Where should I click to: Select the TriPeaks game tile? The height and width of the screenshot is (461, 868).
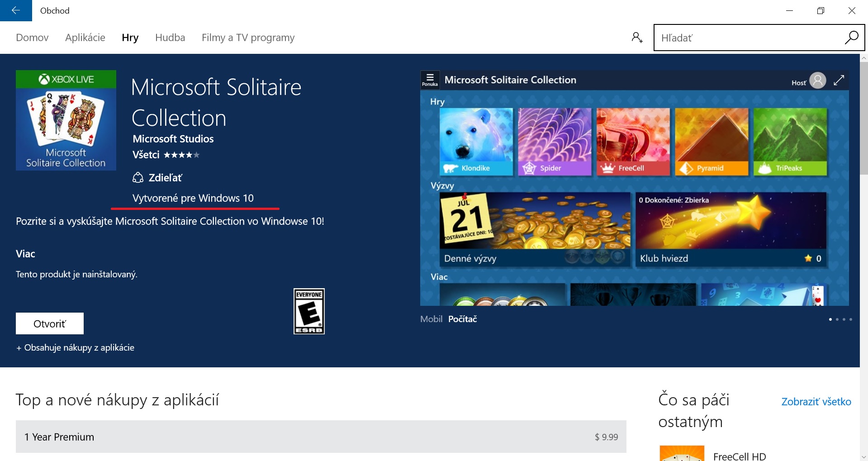click(790, 142)
